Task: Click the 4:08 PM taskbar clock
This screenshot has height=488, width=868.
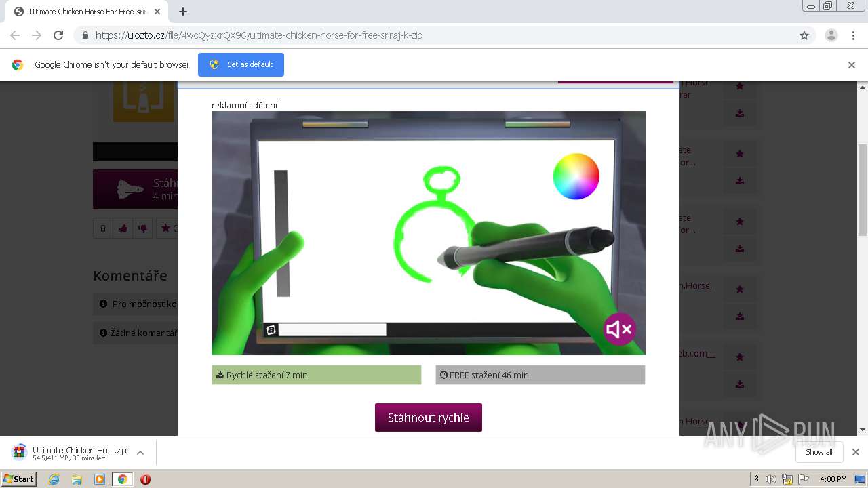Action: [x=833, y=479]
